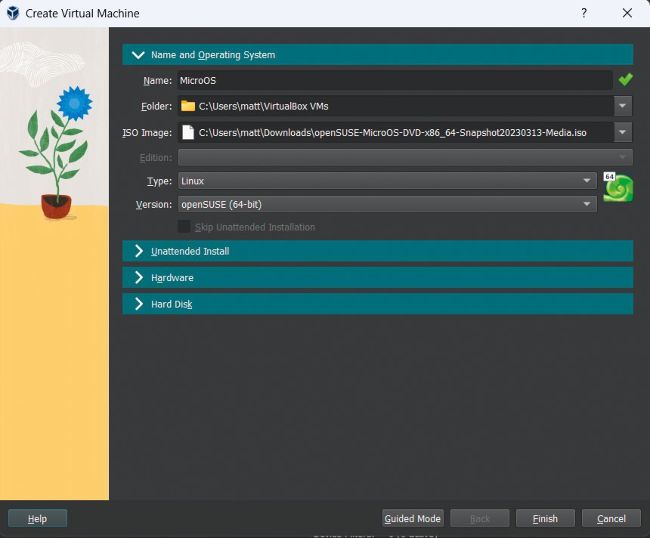Click the openSUSE 64-bit chameleon logo
Viewport: 650px width, 538px height.
click(617, 188)
